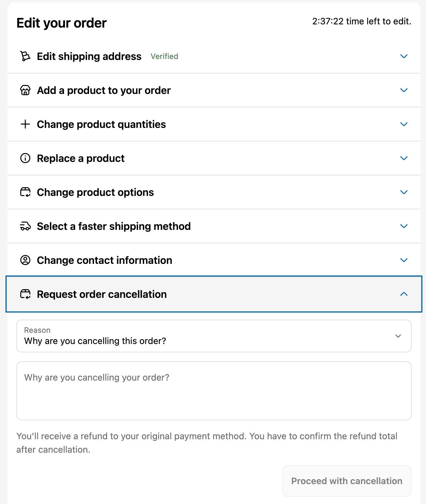The width and height of the screenshot is (426, 504).
Task: Click the plus icon beside Change product quantities
Action: [x=25, y=124]
